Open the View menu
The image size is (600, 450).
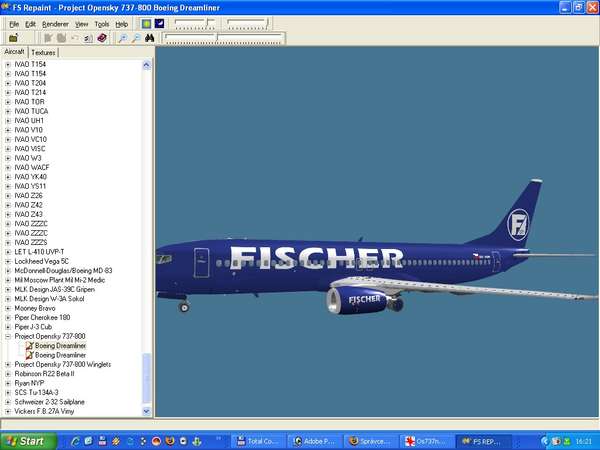(81, 24)
